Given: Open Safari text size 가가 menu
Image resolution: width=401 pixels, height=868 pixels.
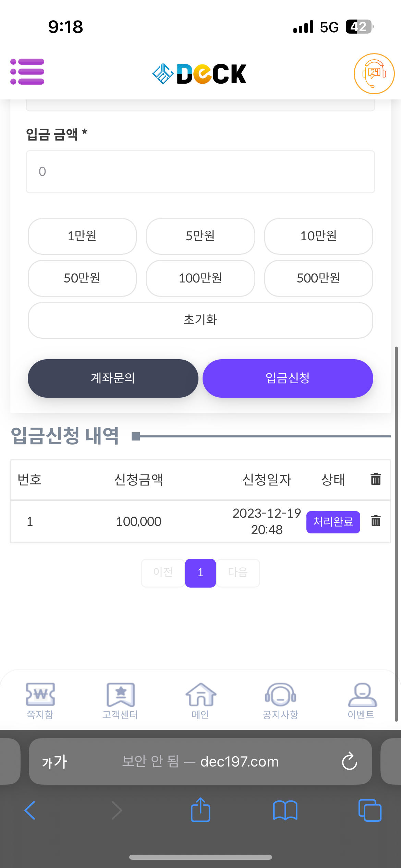Looking at the screenshot, I should point(54,761).
